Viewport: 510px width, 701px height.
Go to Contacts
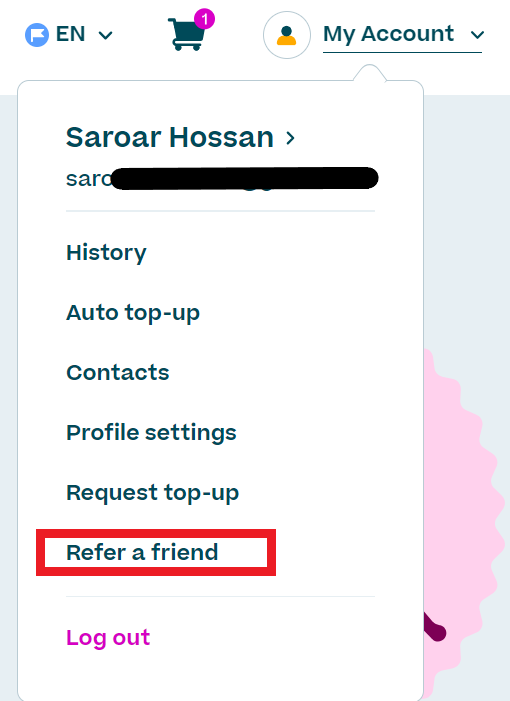tap(118, 372)
